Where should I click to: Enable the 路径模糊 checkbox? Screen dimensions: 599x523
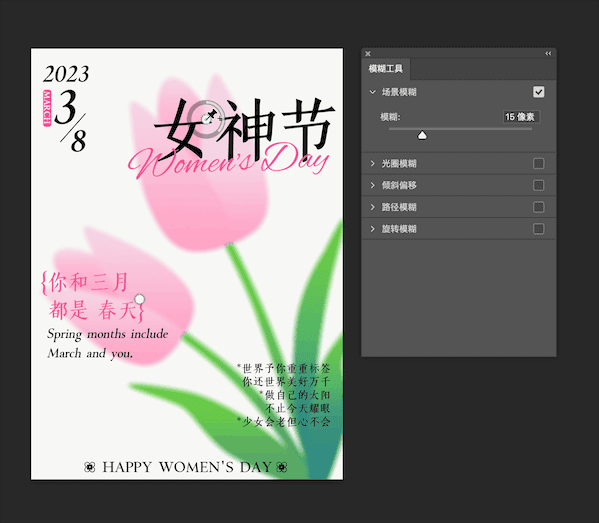click(x=538, y=207)
